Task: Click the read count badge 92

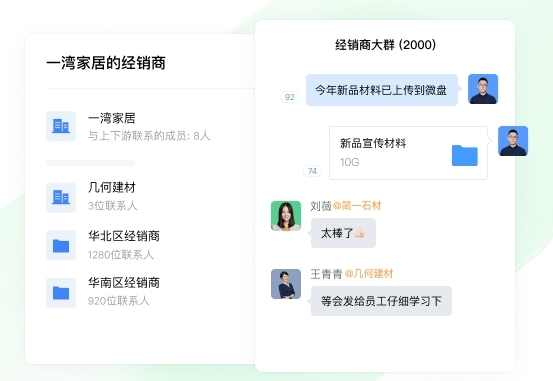Action: click(290, 97)
